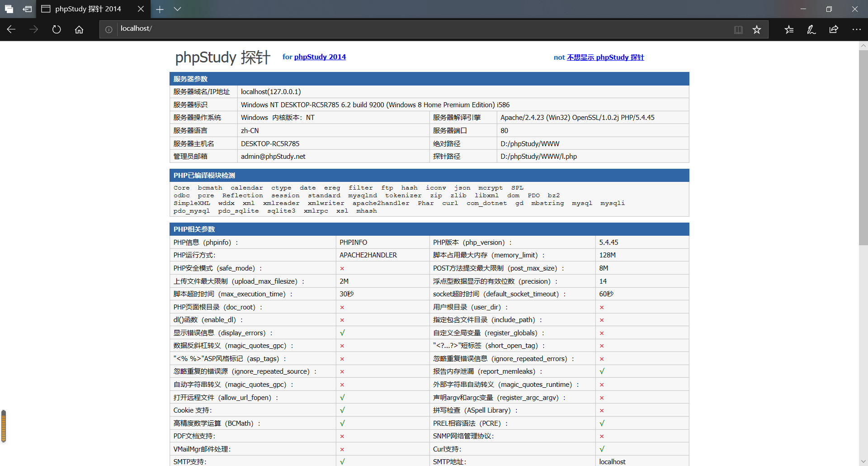Restore down the browser window
Image resolution: width=868 pixels, height=466 pixels.
829,9
